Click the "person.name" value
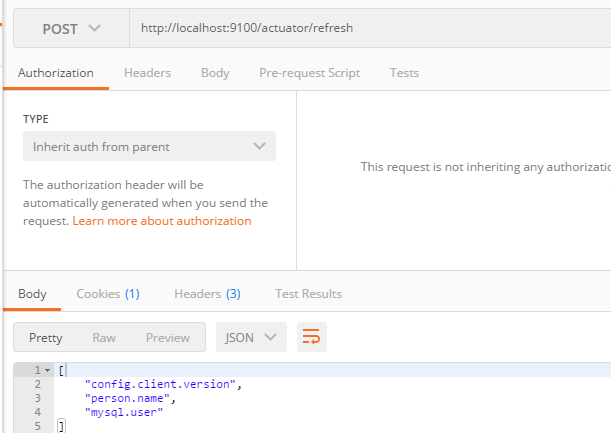Screen dimensions: 611x433 point(127,398)
